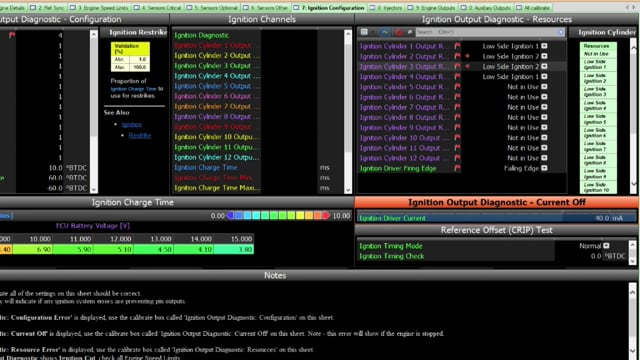Click red flag icon for Ignition Driver Firing Edge
The height and width of the screenshot is (360, 640).
tap(457, 168)
